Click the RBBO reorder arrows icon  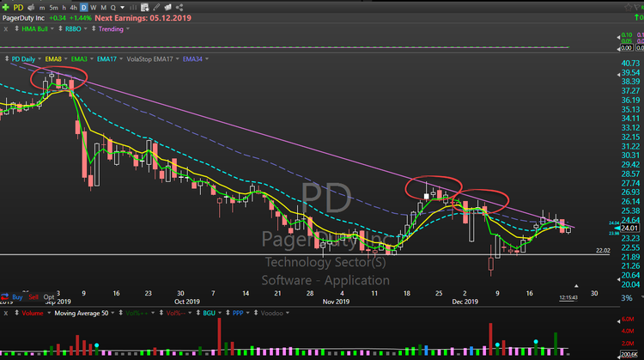click(x=60, y=28)
